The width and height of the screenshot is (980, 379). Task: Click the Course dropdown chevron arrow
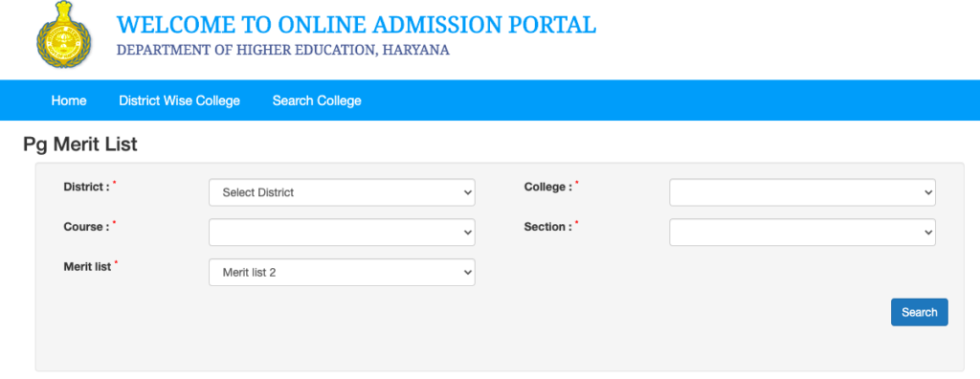coord(467,233)
